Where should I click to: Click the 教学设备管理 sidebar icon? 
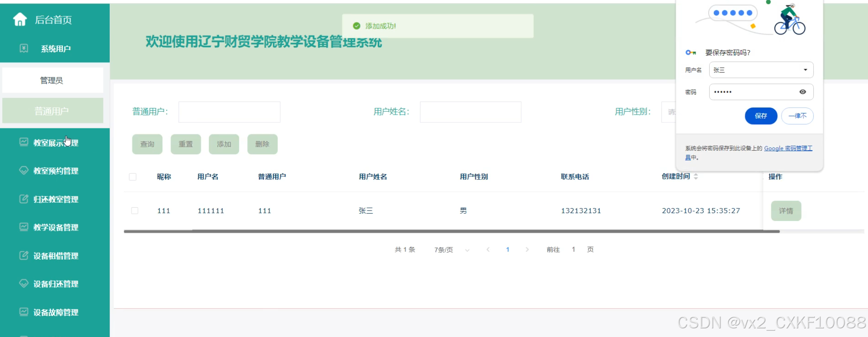pos(24,227)
